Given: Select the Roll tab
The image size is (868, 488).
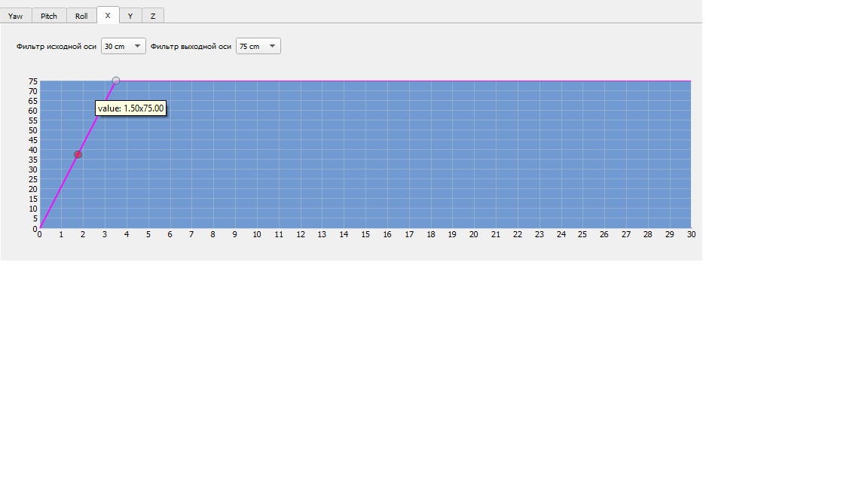Looking at the screenshot, I should (x=81, y=16).
